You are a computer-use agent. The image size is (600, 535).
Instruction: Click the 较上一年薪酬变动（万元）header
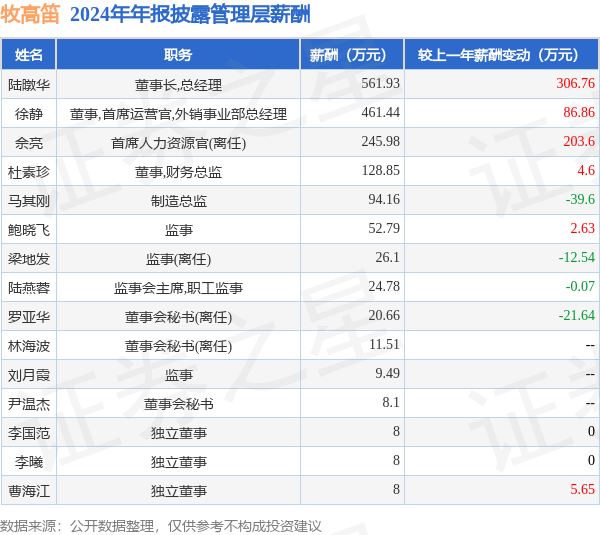(502, 55)
